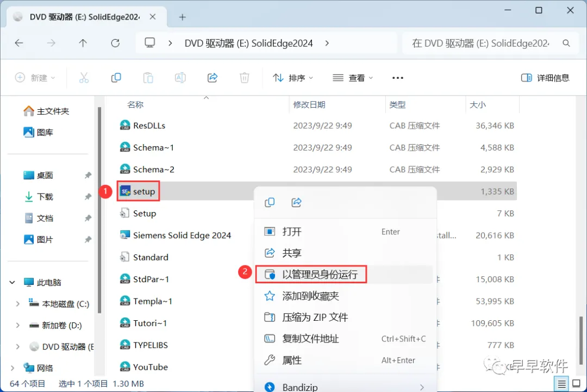The height and width of the screenshot is (392, 587).
Task: Click the Share icon in toolbar
Action: click(x=213, y=78)
